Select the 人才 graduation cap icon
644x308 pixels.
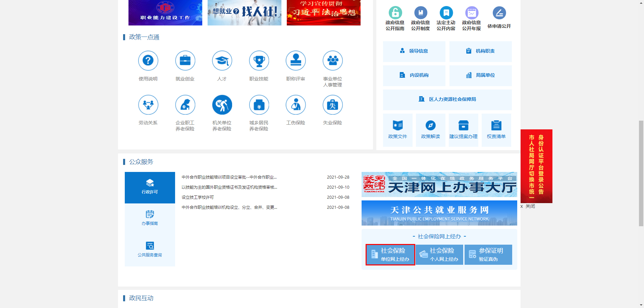tap(222, 61)
